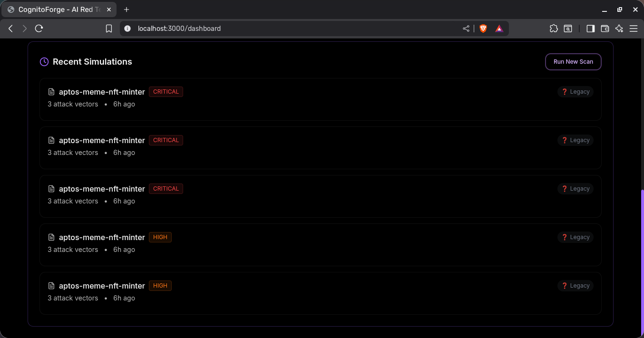
Task: Click the CRITICAL badge in the third simulation
Action: point(166,189)
